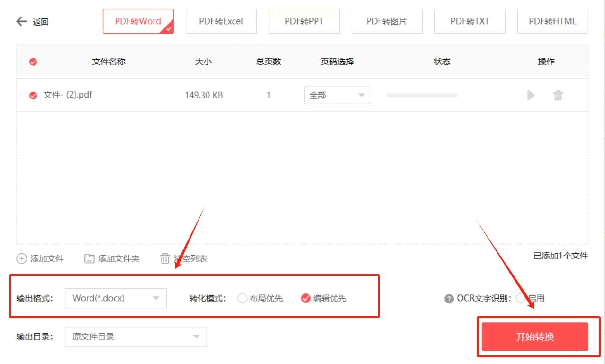This screenshot has height=364, width=605.
Task: Click the 添加文件 link
Action: [47, 258]
